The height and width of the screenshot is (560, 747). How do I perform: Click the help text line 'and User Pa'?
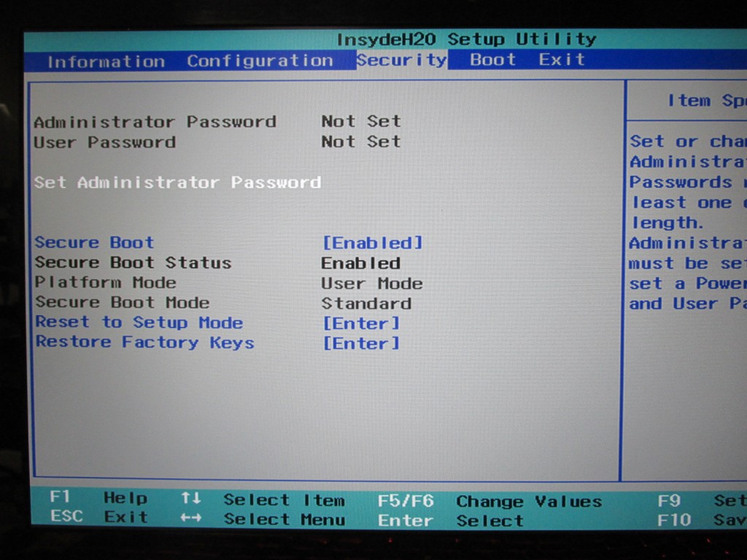(687, 304)
